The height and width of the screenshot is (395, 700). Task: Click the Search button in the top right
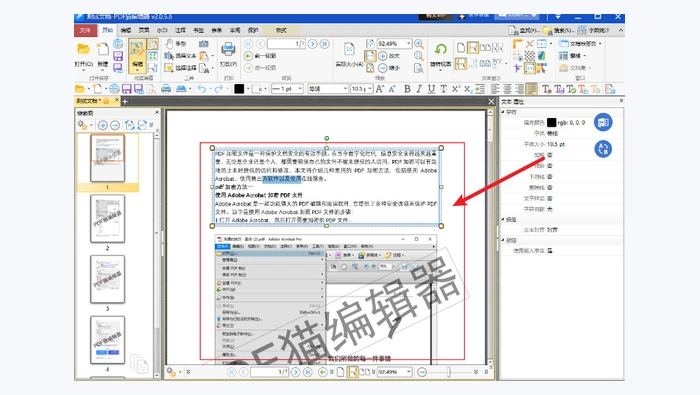[558, 30]
